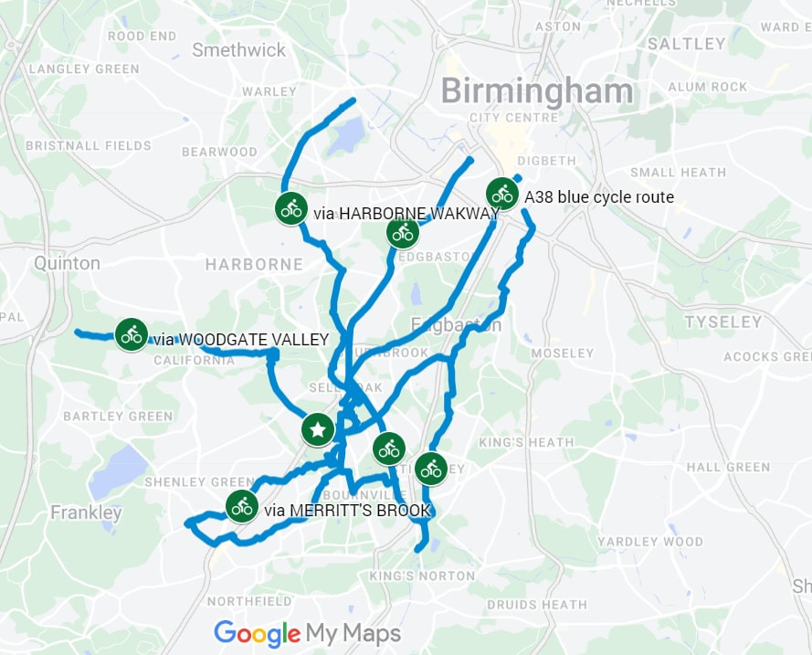Click the blue route's northern end near Warley

[353, 100]
